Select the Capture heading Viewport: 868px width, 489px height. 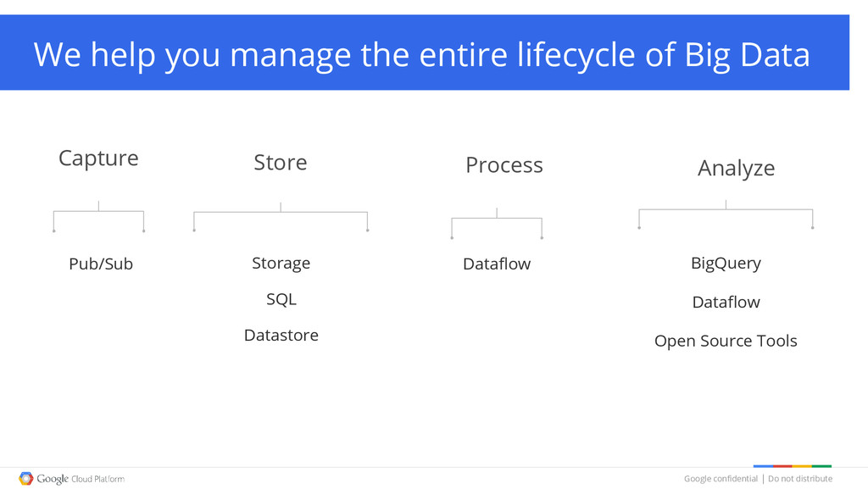click(98, 158)
